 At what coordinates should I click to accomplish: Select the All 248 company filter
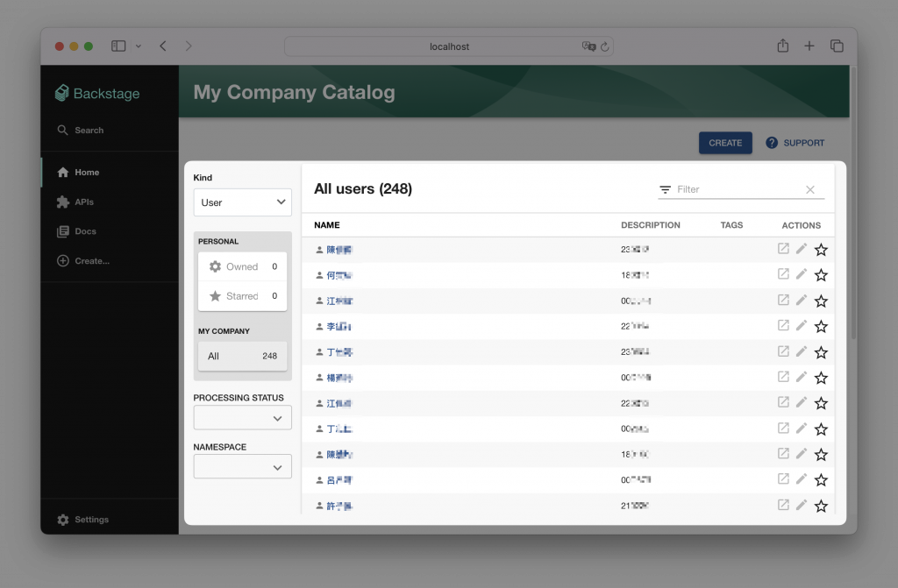[x=243, y=356]
